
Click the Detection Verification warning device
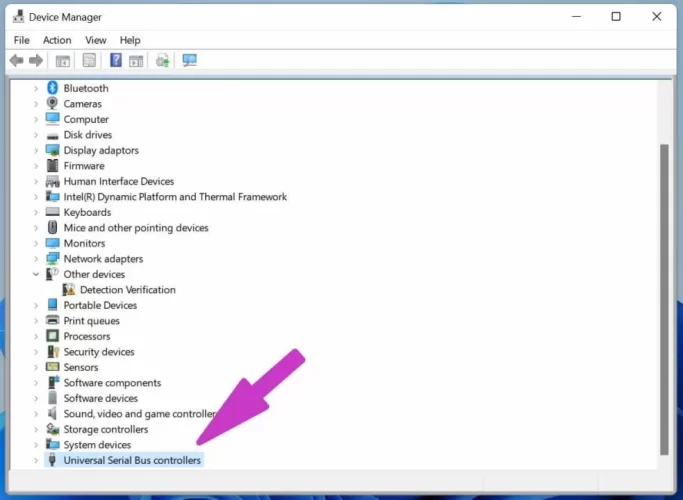click(127, 290)
